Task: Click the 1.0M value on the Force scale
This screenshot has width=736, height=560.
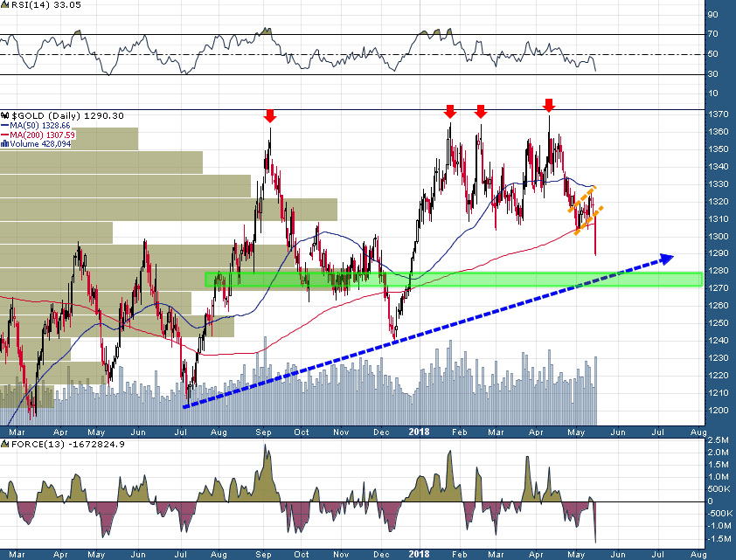Action: 719,477
